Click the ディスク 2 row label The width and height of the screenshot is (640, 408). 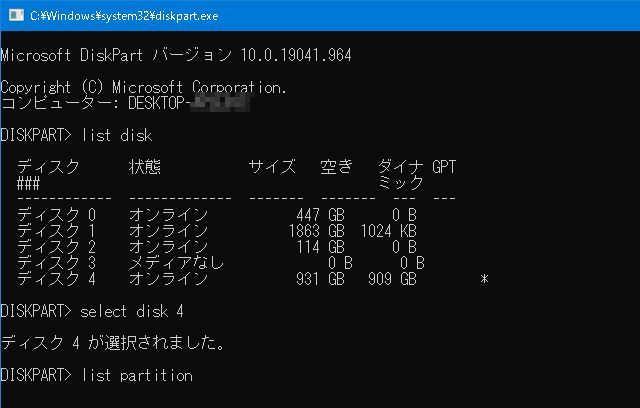tap(56, 247)
